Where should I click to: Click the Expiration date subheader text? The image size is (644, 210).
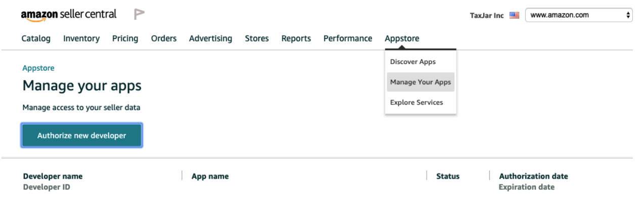click(526, 187)
